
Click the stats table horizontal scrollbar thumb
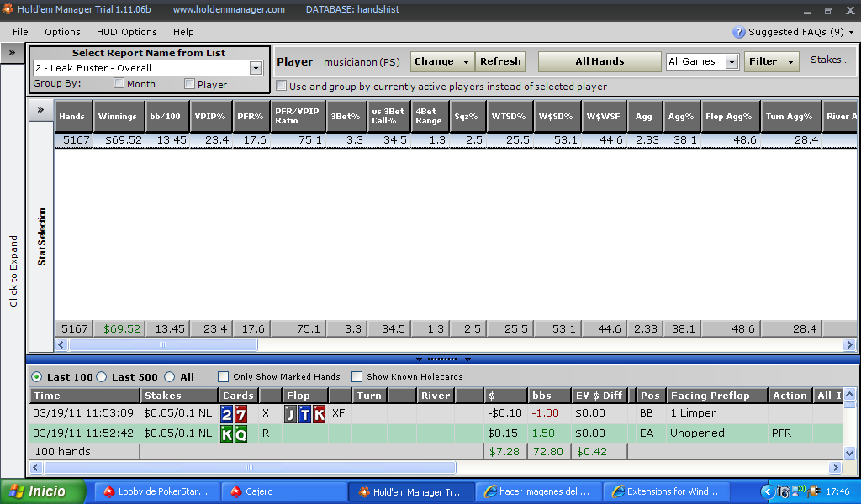[163, 345]
